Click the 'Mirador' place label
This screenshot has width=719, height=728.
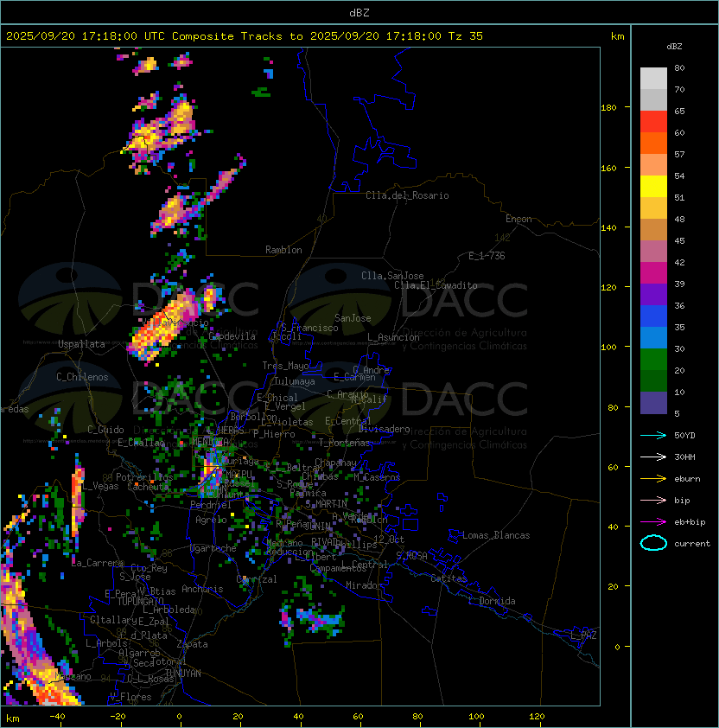click(x=364, y=585)
